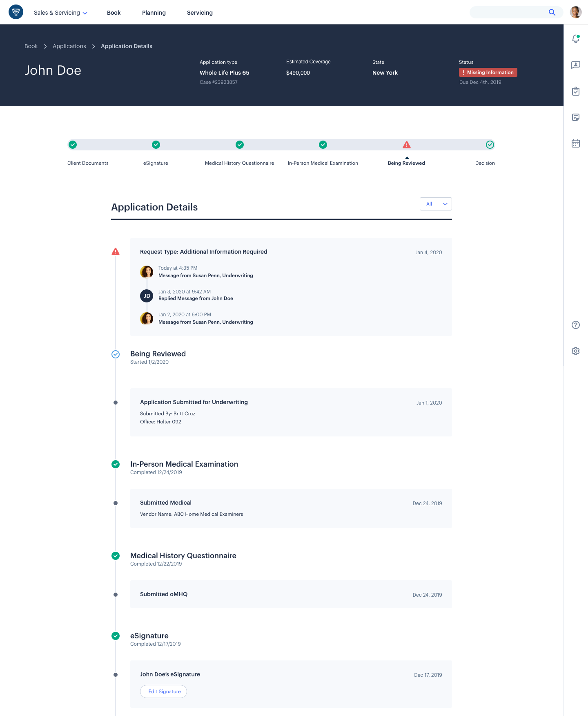Open today's message from Susan Penn

206,275
